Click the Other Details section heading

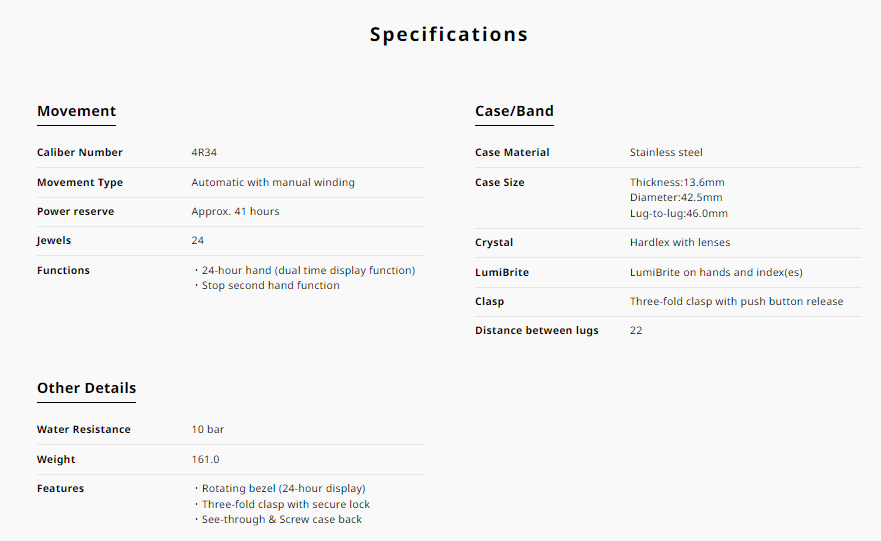point(86,388)
